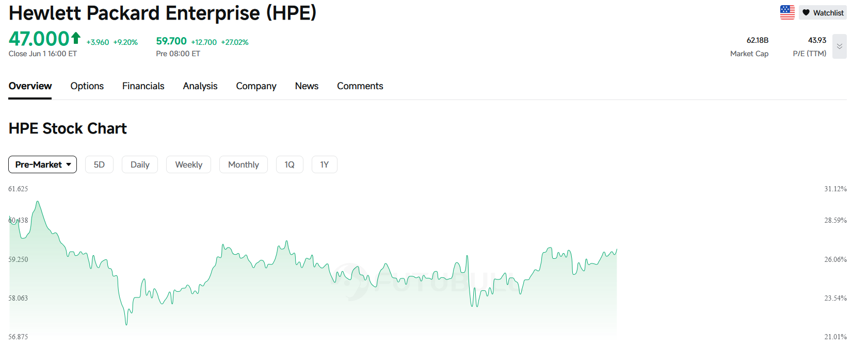Viewport: 868px width, 348px height.
Task: Switch chart to Daily interval
Action: tap(140, 164)
